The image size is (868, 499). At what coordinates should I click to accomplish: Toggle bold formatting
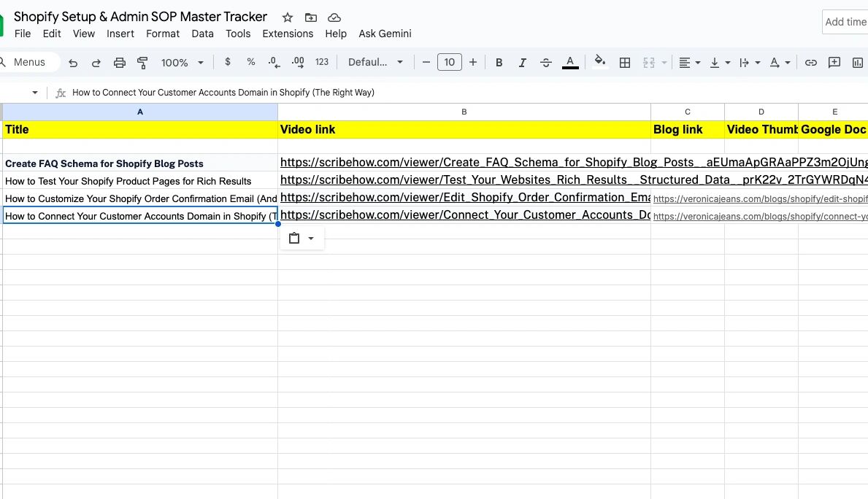tap(499, 63)
